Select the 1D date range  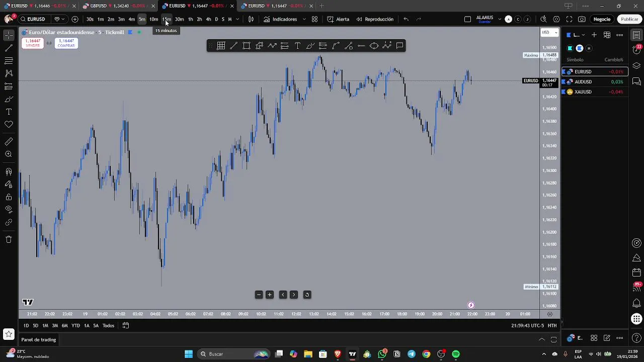click(x=26, y=325)
